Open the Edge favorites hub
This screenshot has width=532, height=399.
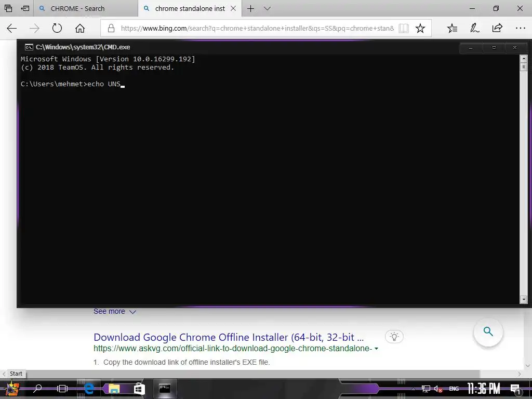pyautogui.click(x=453, y=28)
